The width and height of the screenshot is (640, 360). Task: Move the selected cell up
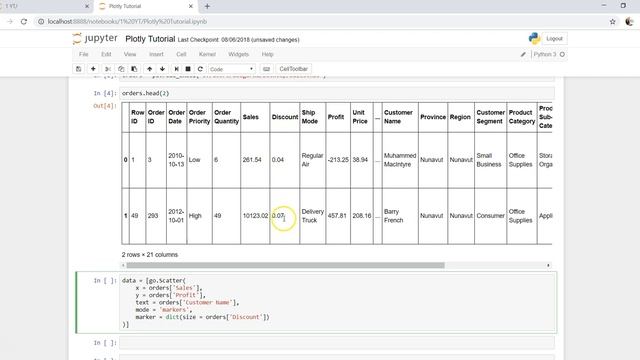point(149,69)
